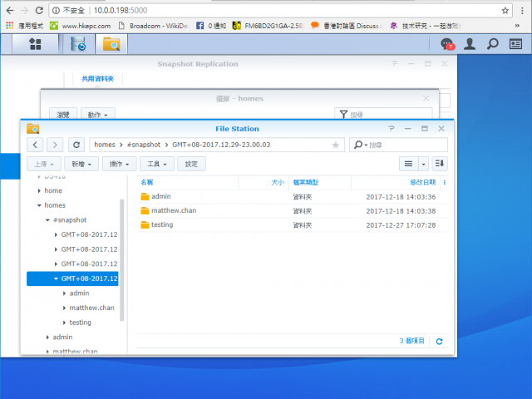This screenshot has height=399, width=532.
Task: Click #snapshot in the breadcrumb path
Action: (x=144, y=145)
